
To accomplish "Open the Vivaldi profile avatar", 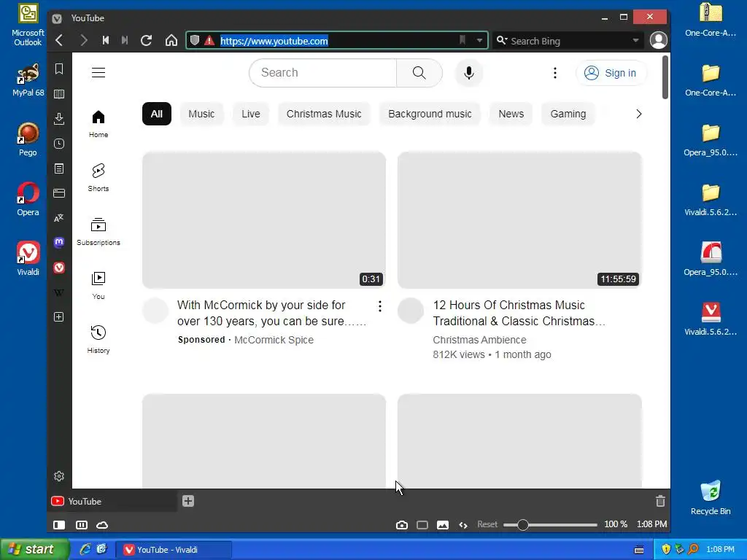I will click(659, 41).
